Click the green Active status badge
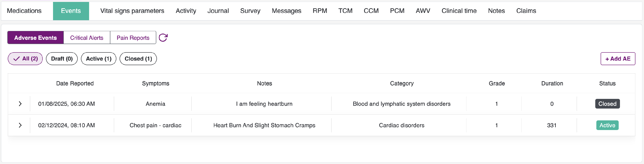The image size is (644, 164). [x=607, y=125]
